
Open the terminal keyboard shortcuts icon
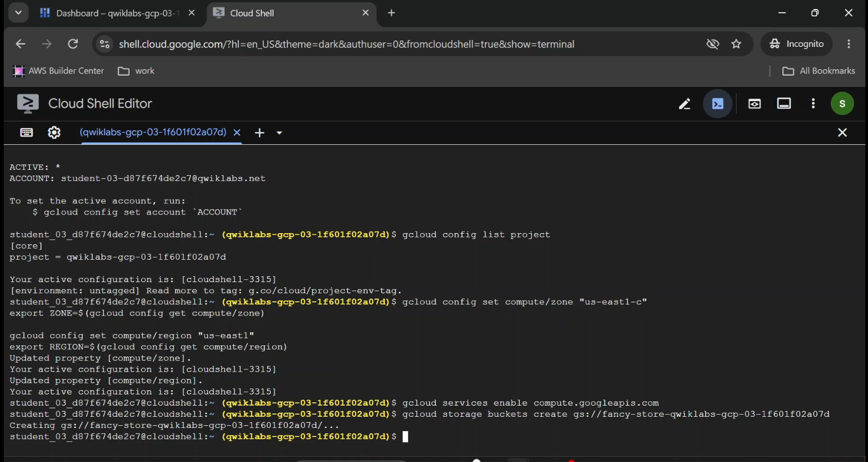coord(27,133)
